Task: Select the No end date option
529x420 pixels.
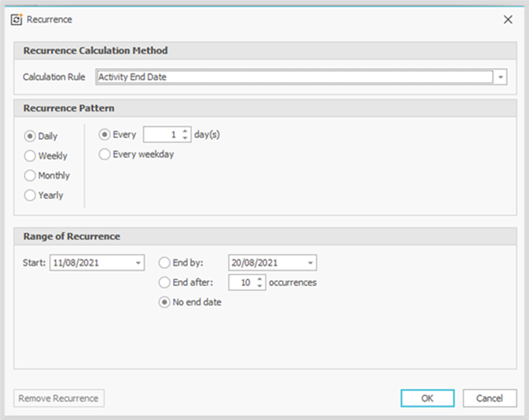Action: coord(164,302)
